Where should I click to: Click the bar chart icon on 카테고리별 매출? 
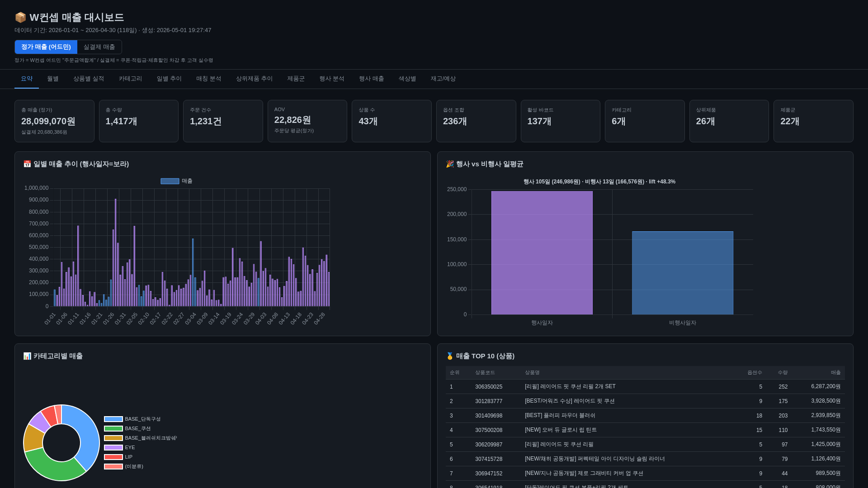tap(27, 356)
